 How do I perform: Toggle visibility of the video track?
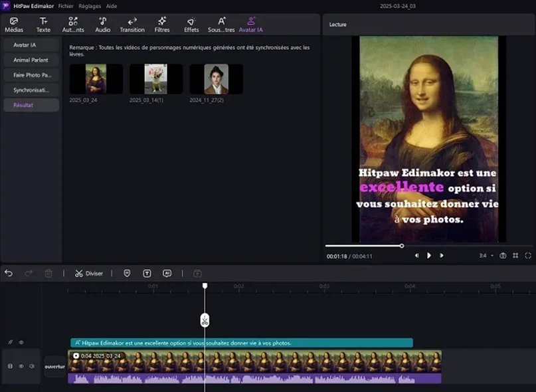coord(21,366)
